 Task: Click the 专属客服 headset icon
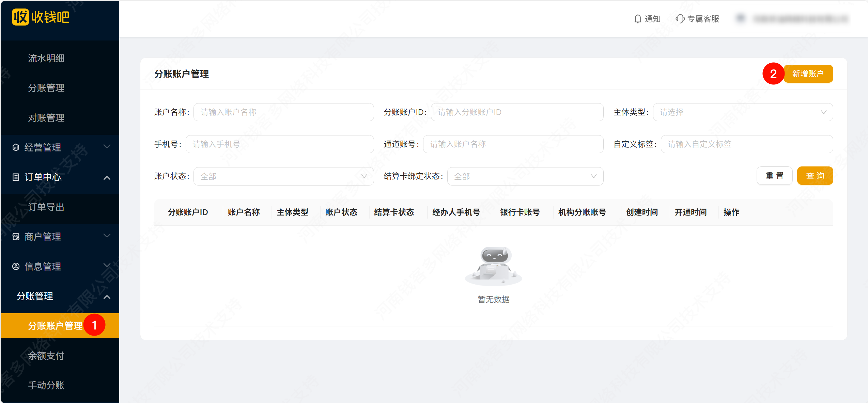coord(680,19)
